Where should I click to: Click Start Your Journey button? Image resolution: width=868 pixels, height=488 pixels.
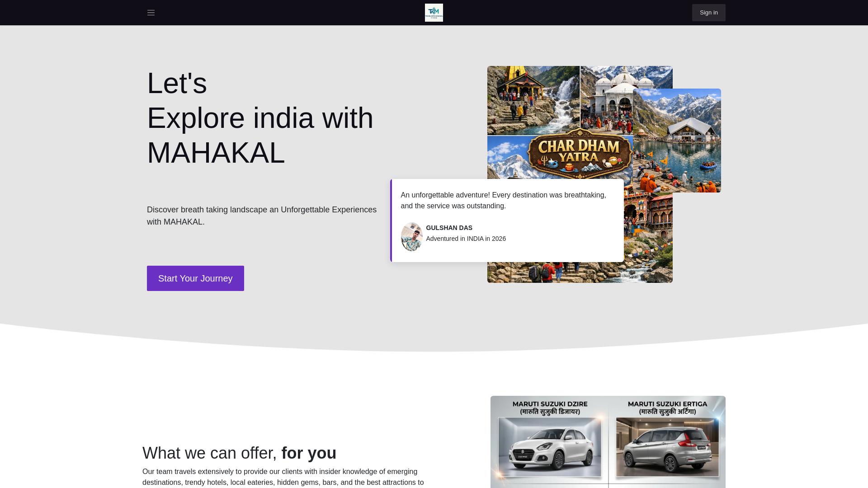point(195,278)
